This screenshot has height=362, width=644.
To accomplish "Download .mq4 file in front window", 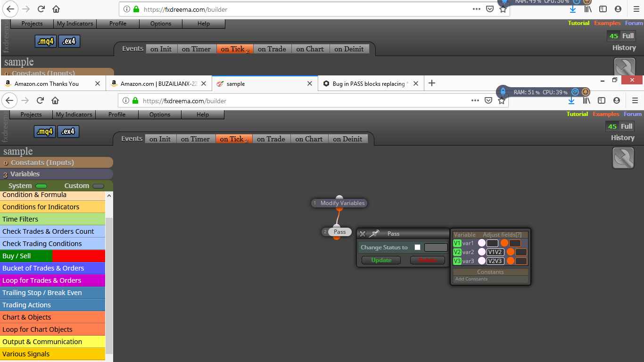I will coord(45,132).
